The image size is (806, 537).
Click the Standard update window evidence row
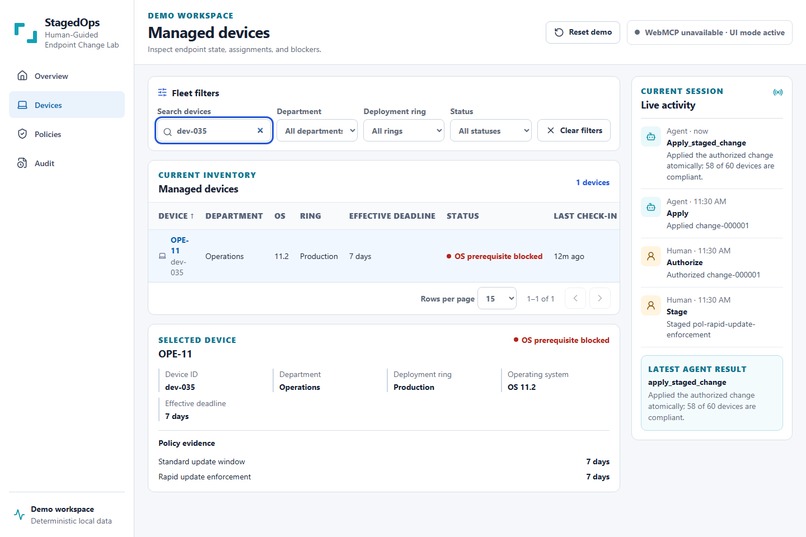tap(383, 461)
